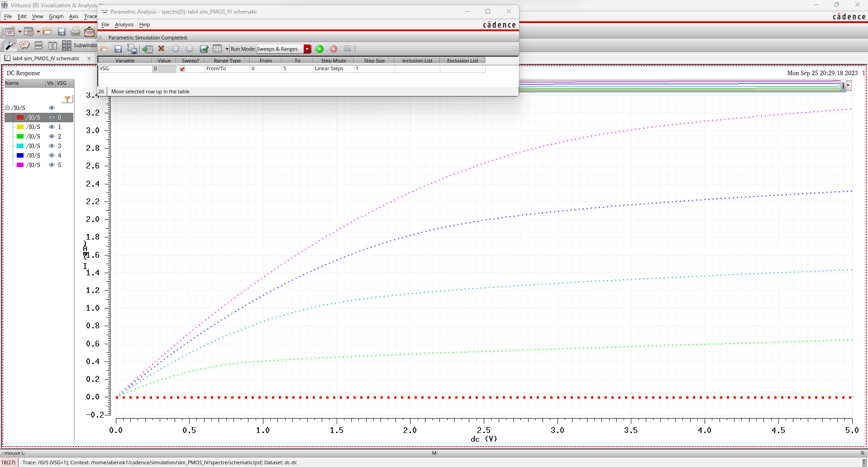Pause the parametric simulation
868x467 pixels.
(348, 48)
